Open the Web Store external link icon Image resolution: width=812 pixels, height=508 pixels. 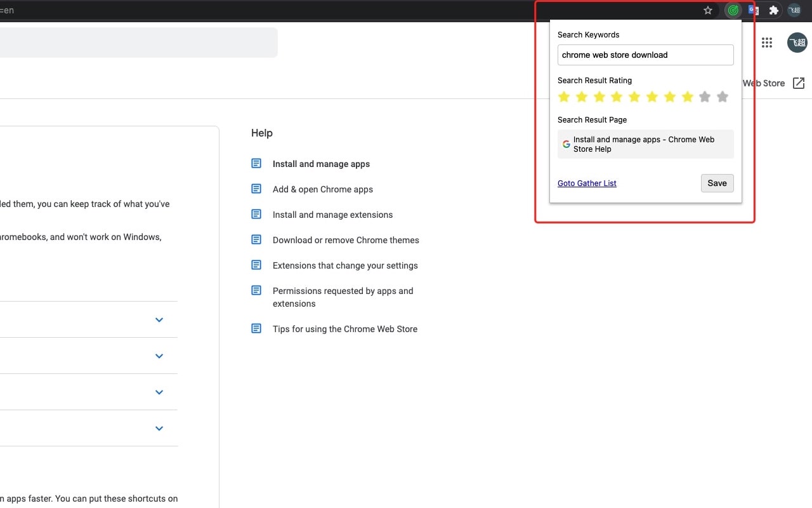pos(799,83)
